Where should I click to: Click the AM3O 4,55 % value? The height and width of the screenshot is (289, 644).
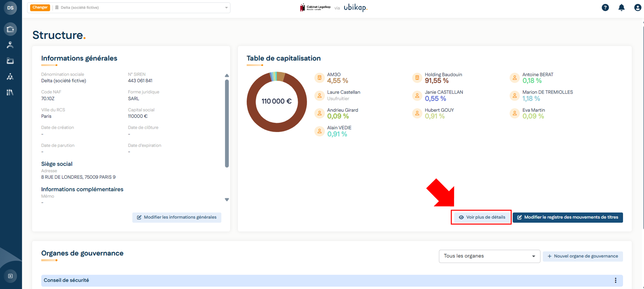337,81
